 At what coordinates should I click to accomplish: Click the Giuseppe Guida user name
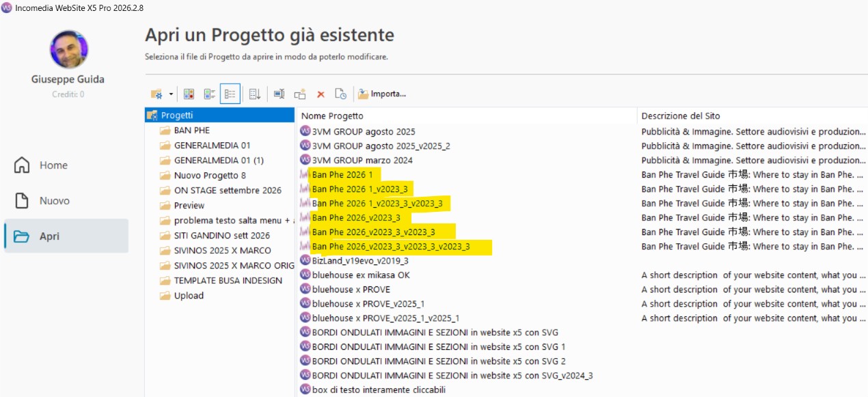(x=68, y=79)
